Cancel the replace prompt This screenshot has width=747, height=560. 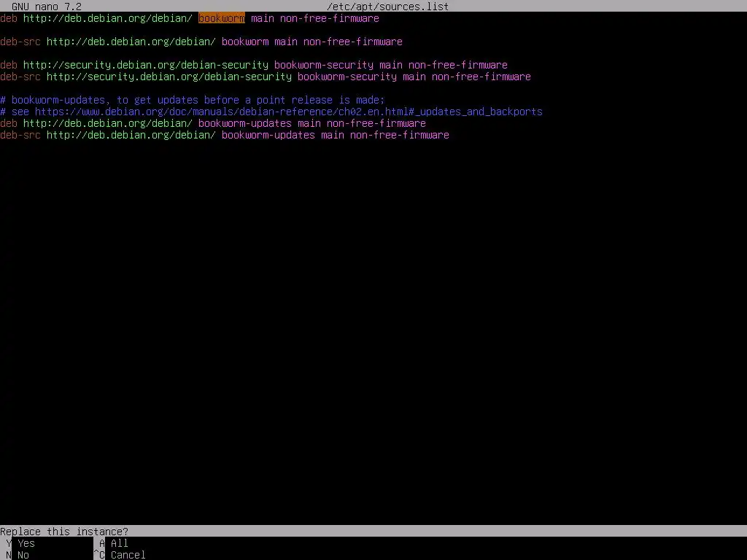coord(128,555)
